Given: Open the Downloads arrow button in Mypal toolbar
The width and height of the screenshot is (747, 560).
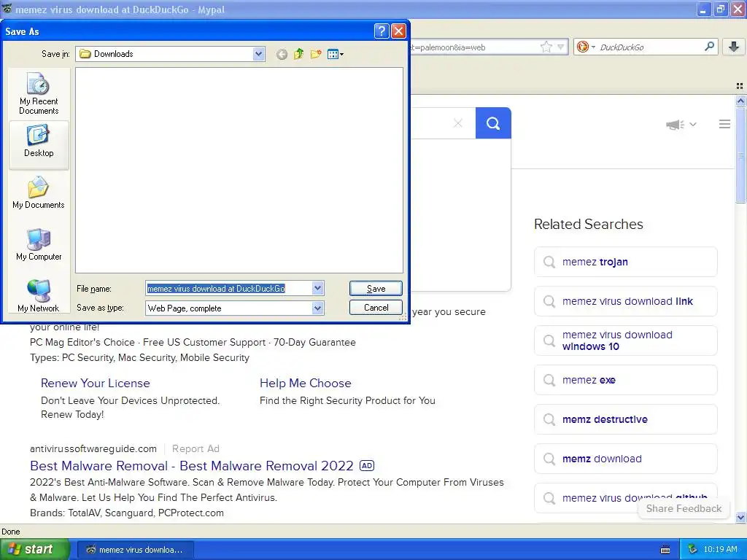Looking at the screenshot, I should click(734, 47).
